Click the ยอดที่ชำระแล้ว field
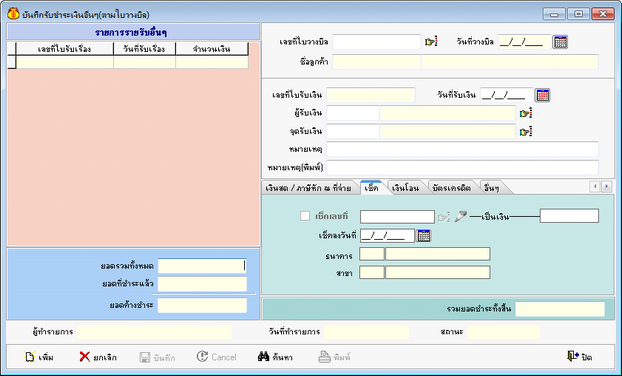 point(202,284)
